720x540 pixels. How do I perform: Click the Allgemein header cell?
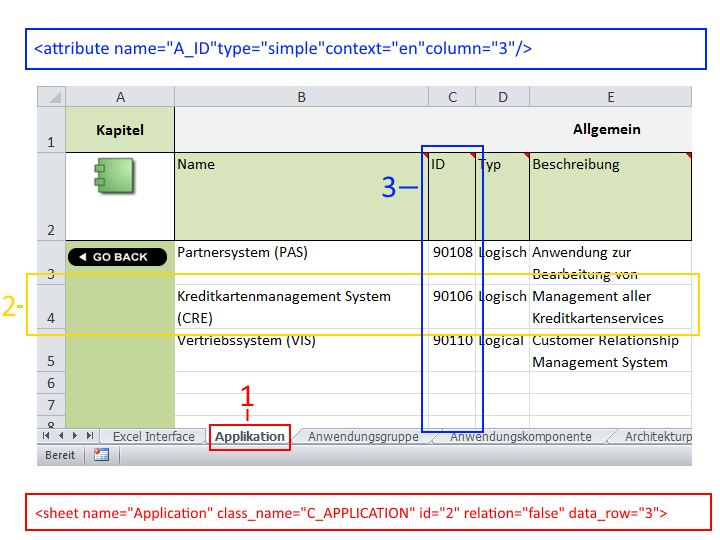pos(433,130)
